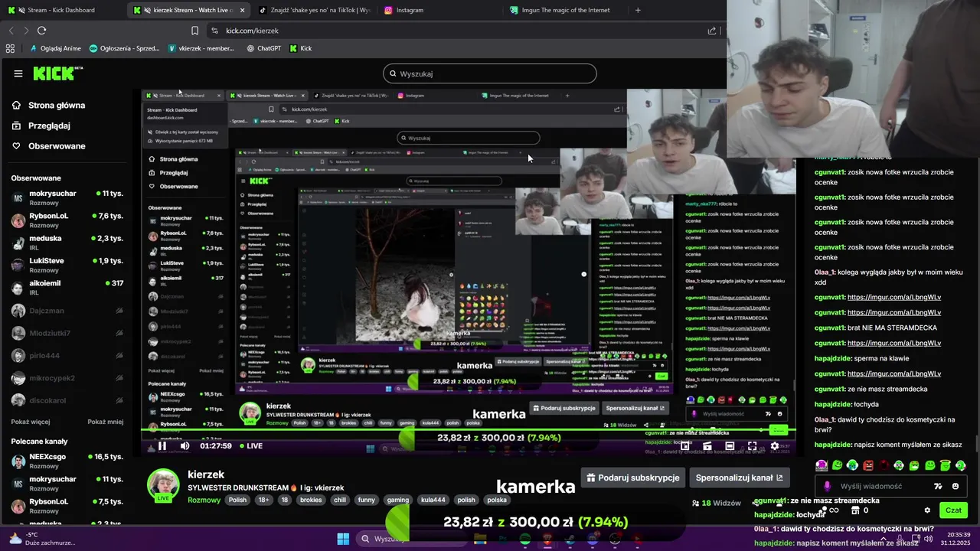This screenshot has width=980, height=551.
Task: Open the Windows Start menu
Action: tap(343, 539)
